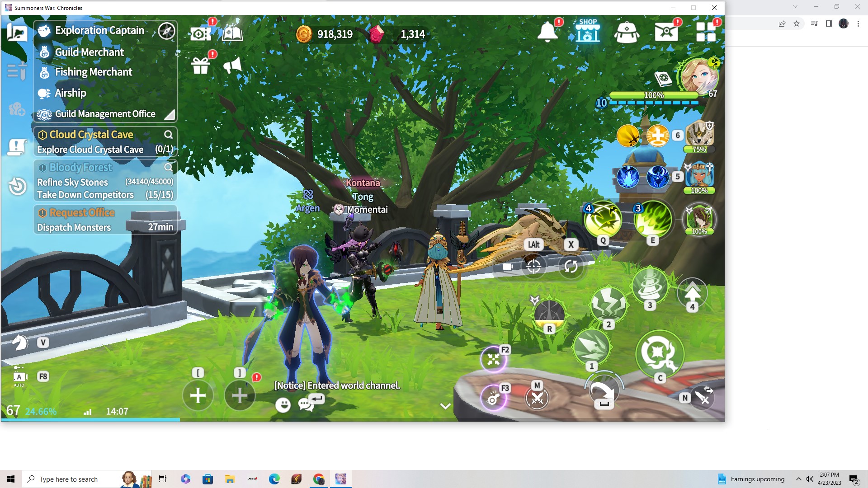Screen dimensions: 868x488
Task: Open the map icon in the left sidebar
Action: [x=17, y=33]
